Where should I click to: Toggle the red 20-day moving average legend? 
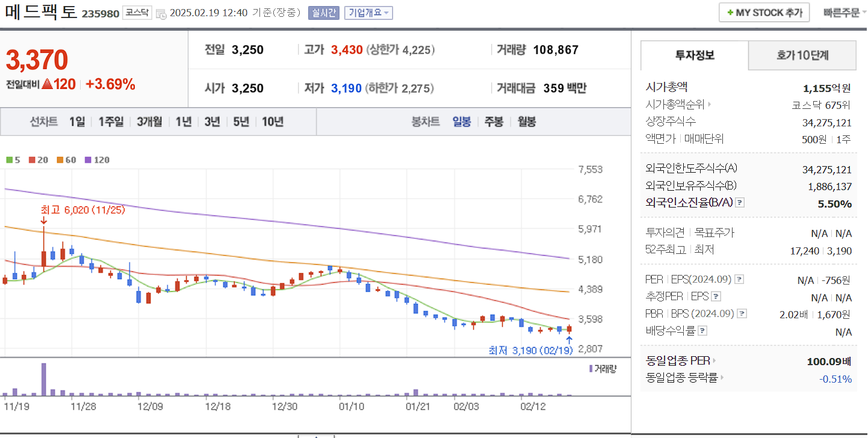click(32, 160)
